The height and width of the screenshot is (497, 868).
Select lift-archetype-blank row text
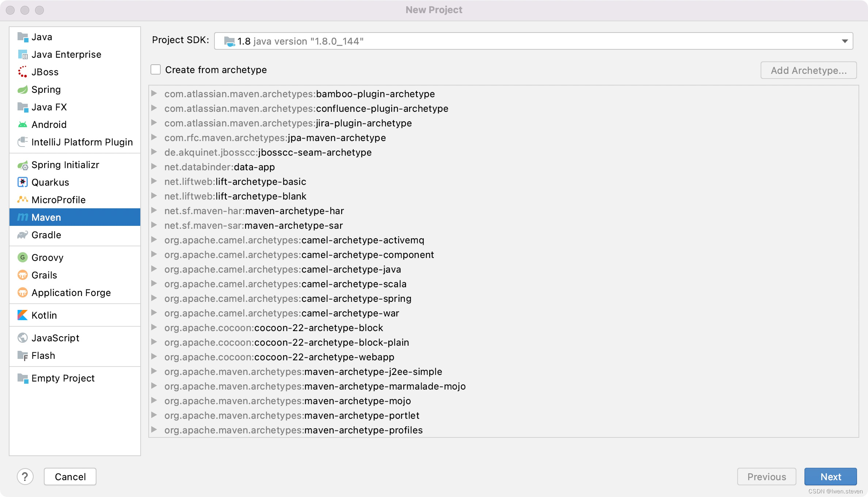235,196
